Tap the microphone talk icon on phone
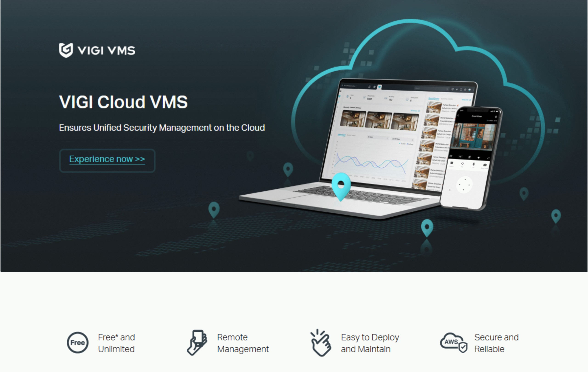 pos(473,164)
